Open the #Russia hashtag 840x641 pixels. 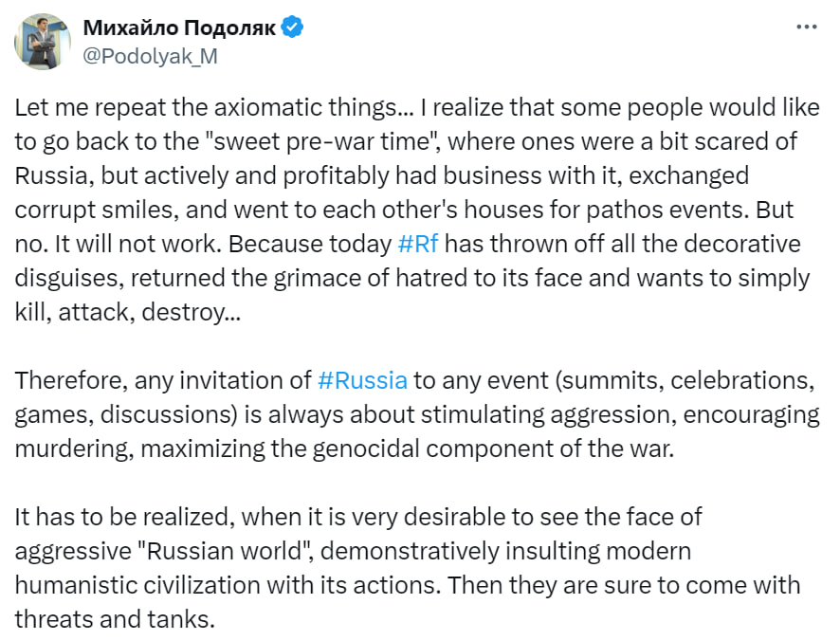click(x=362, y=380)
